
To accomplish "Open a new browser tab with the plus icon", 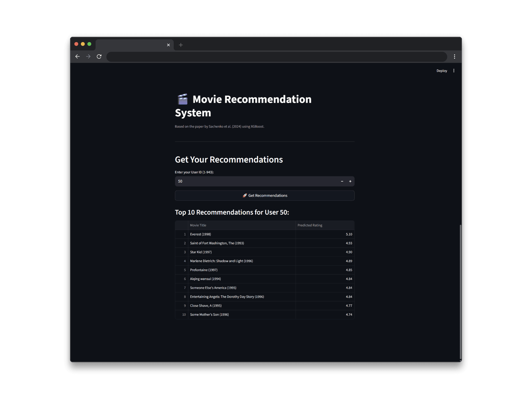I will pyautogui.click(x=181, y=45).
